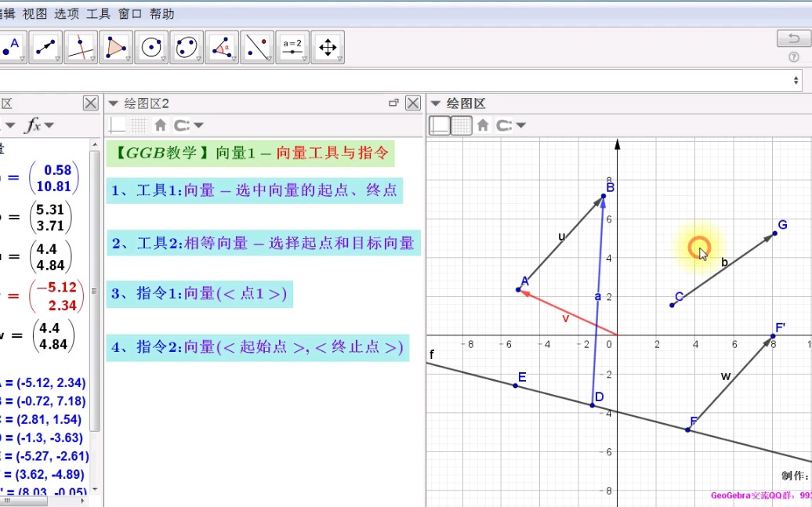Select the Vector tool

tap(45, 46)
